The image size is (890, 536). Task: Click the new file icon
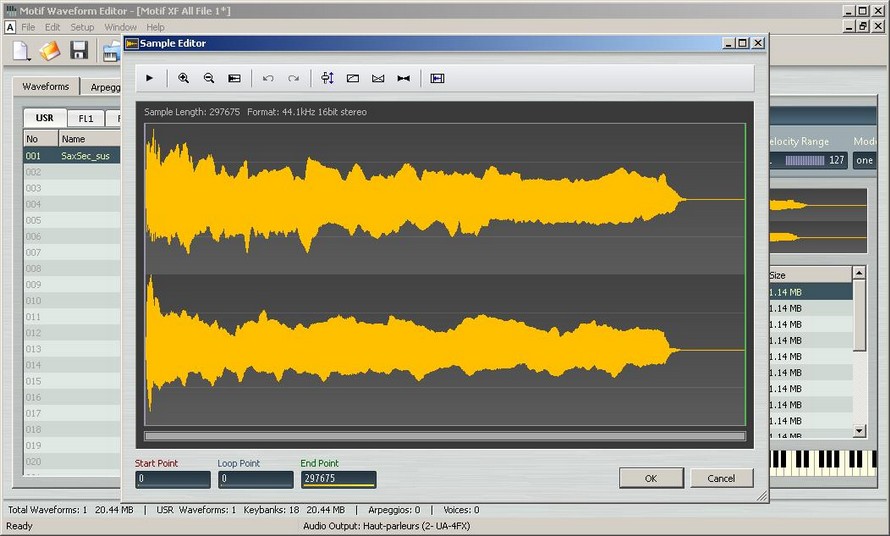[21, 50]
